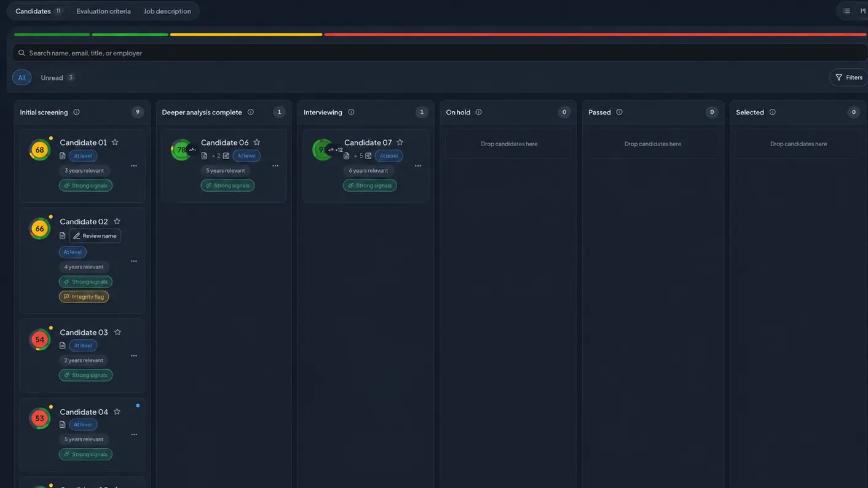Star Candidate 03
This screenshot has height=488, width=868.
tap(117, 332)
